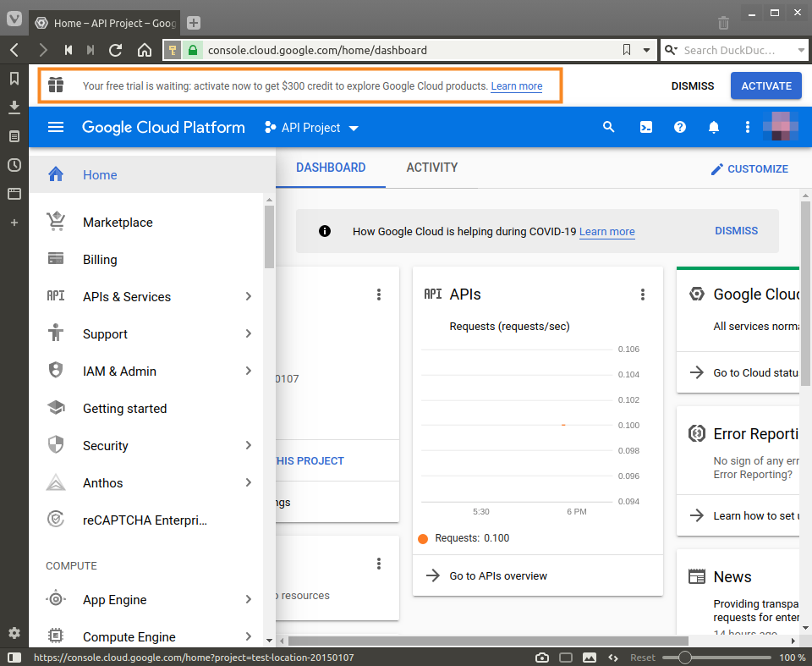Click the reCAPTCHA Enterprise icon

(56, 519)
